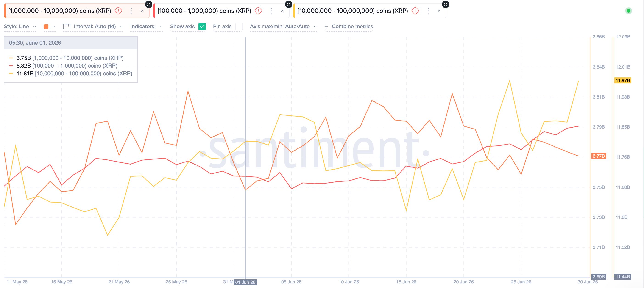This screenshot has width=644, height=288.
Task: Click black circle close badge on third metric
Action: pos(446,4)
